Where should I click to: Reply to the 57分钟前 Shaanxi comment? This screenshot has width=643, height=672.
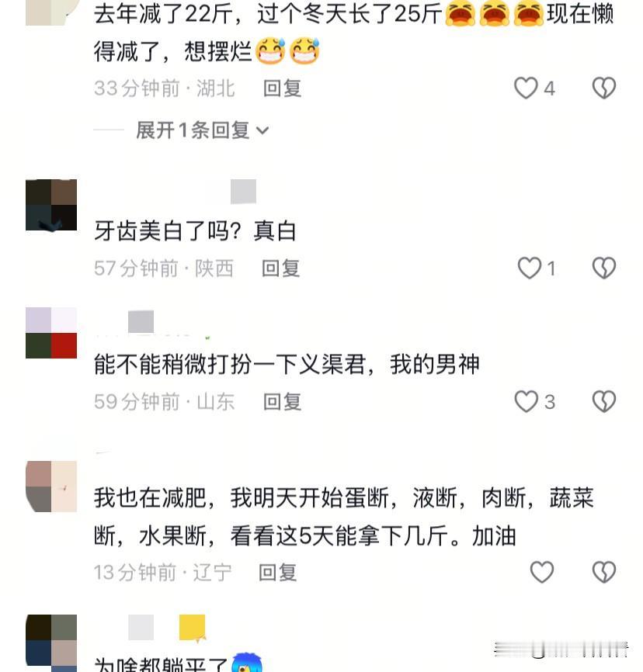(x=281, y=268)
